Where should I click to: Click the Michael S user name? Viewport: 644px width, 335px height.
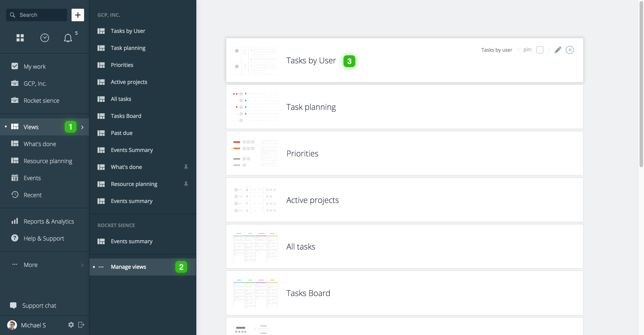33,325
